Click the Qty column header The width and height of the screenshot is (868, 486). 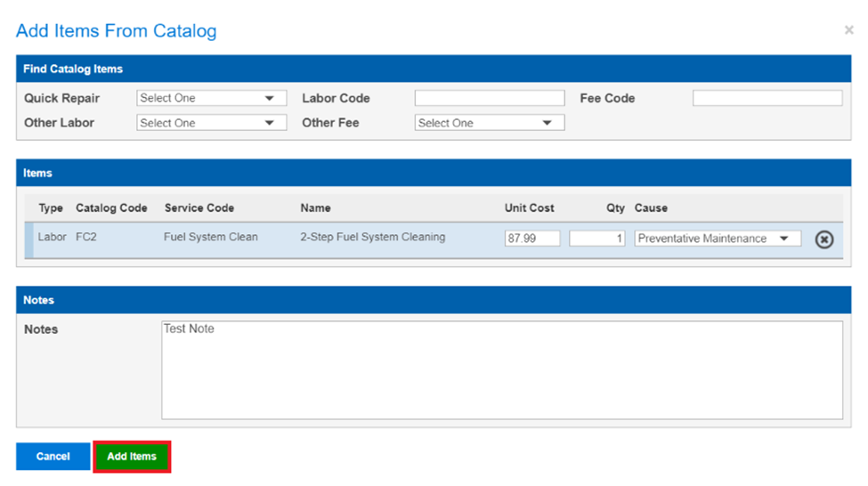[615, 208]
